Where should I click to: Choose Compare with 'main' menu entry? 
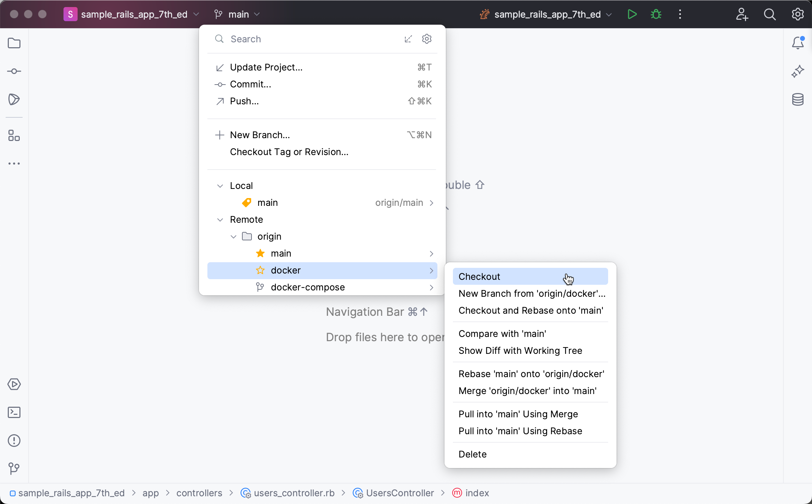[x=502, y=333]
